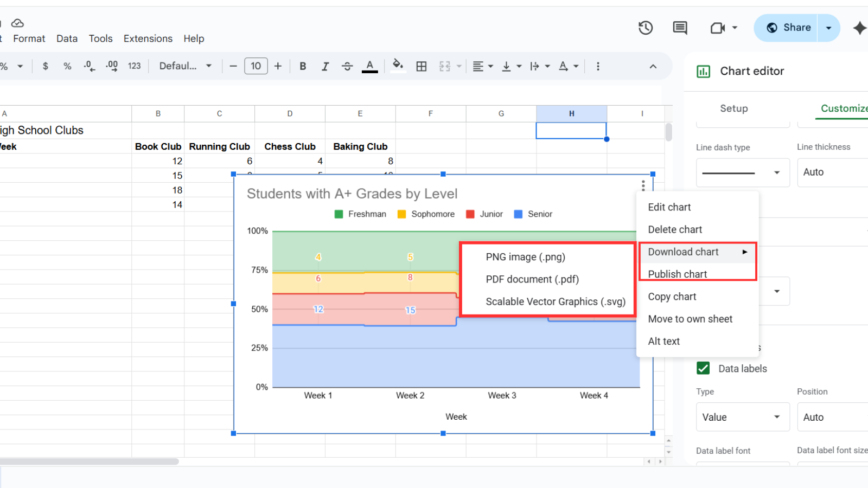Open text wrapping options

pyautogui.click(x=540, y=66)
